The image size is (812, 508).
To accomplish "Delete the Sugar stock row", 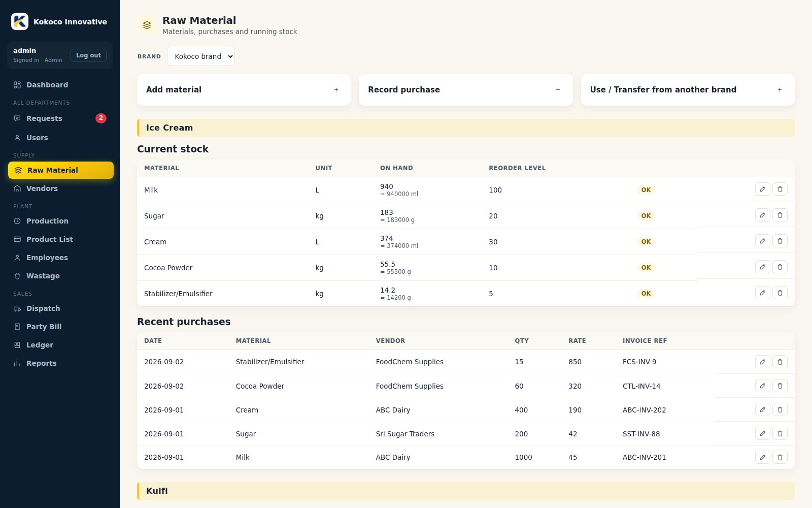I will (x=780, y=215).
